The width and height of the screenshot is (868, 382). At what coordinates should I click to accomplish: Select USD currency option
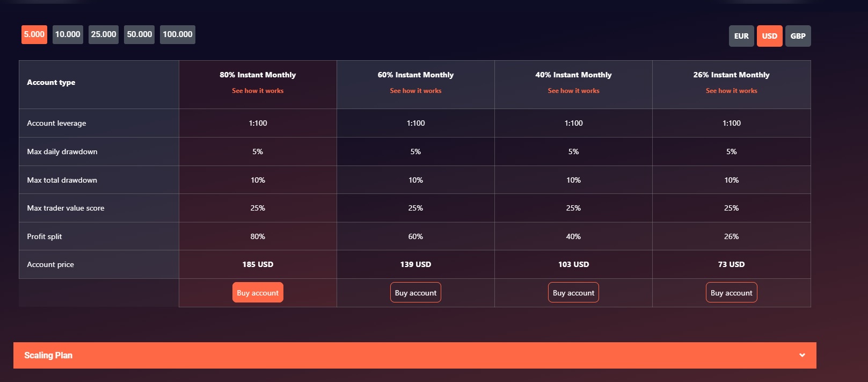(x=769, y=36)
